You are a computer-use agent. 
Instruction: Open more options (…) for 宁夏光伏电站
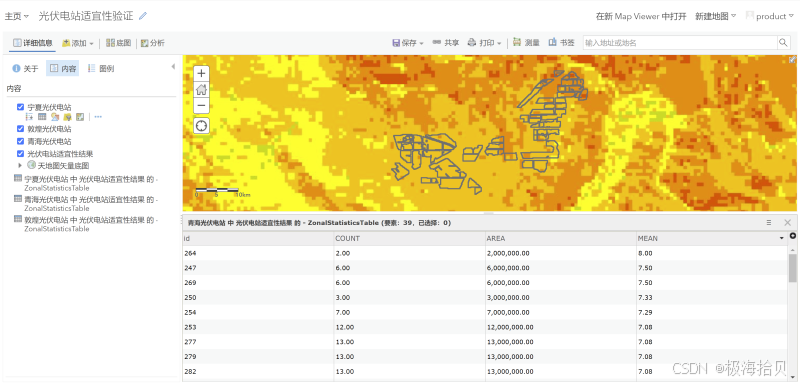[x=98, y=117]
